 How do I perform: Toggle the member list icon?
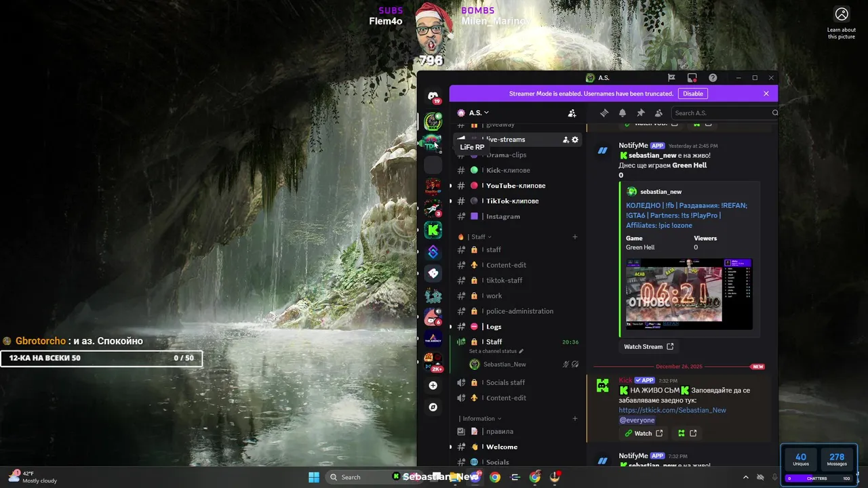(x=658, y=113)
